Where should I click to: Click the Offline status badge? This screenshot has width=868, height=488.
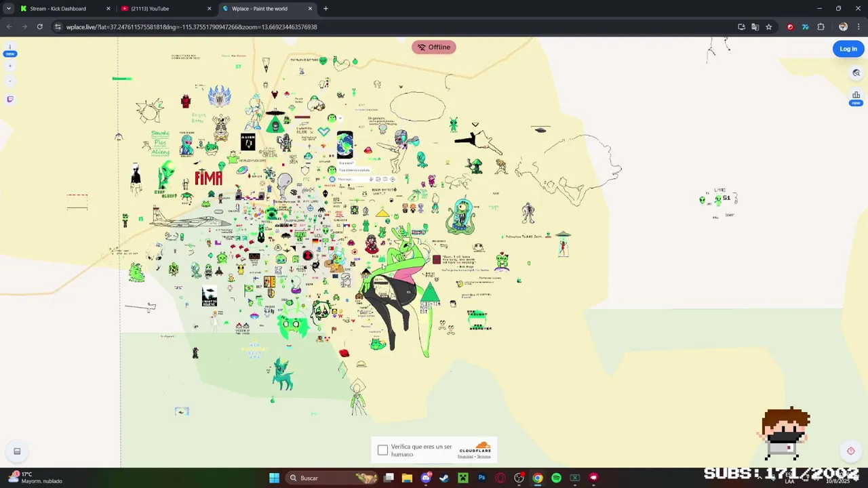click(433, 47)
